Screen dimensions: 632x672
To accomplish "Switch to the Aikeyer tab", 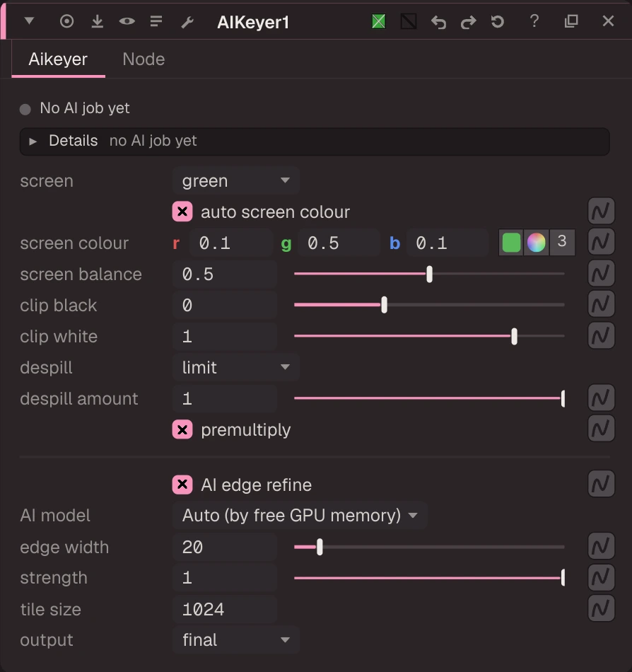I will tap(58, 59).
